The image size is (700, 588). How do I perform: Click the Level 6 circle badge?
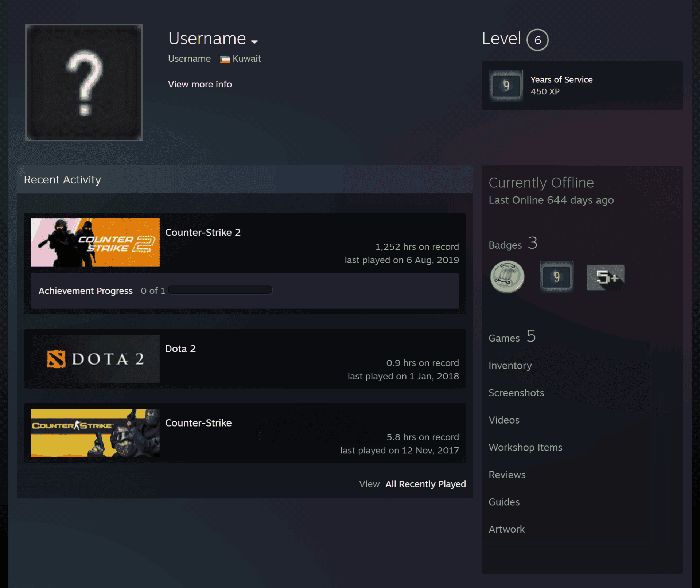(x=537, y=40)
